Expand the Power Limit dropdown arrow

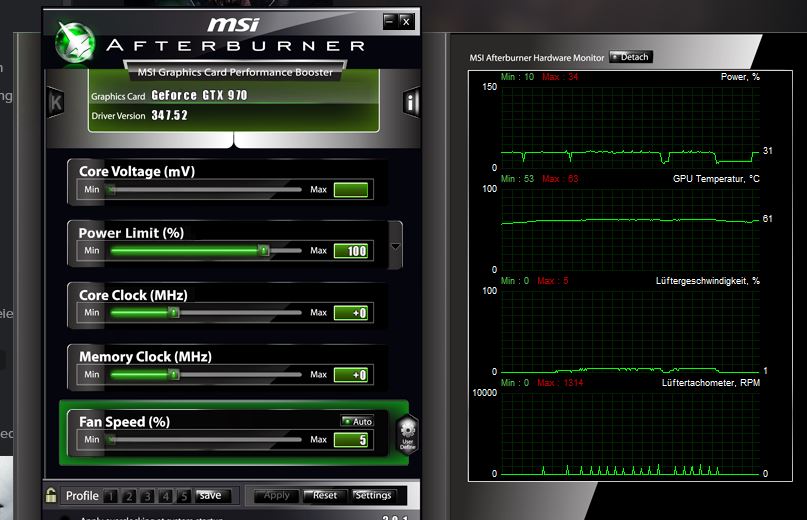point(395,247)
